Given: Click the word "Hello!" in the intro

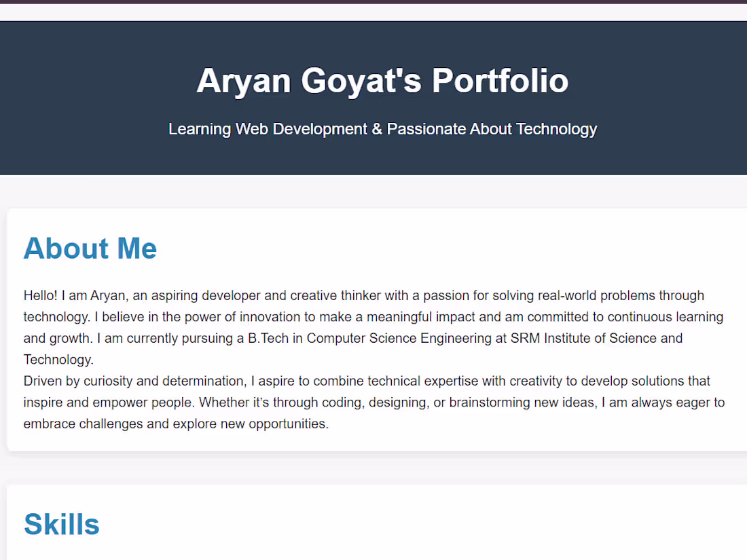Looking at the screenshot, I should pos(40,295).
